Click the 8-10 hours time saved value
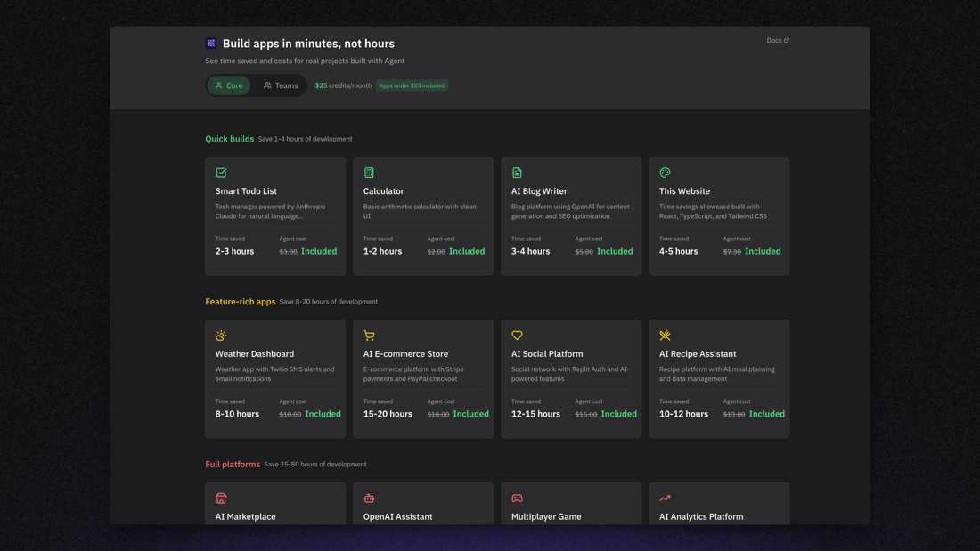This screenshot has width=980, height=551. coord(237,414)
